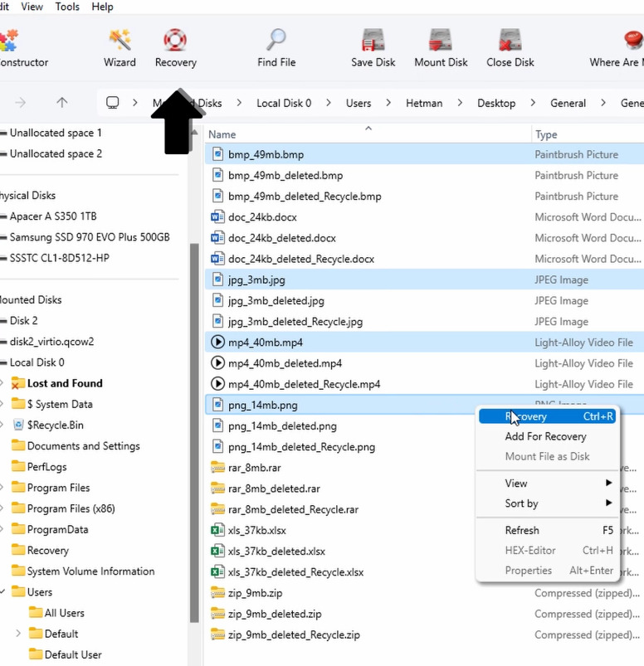
Task: Click the $Recycle.Bin icon in tree
Action: (18, 425)
